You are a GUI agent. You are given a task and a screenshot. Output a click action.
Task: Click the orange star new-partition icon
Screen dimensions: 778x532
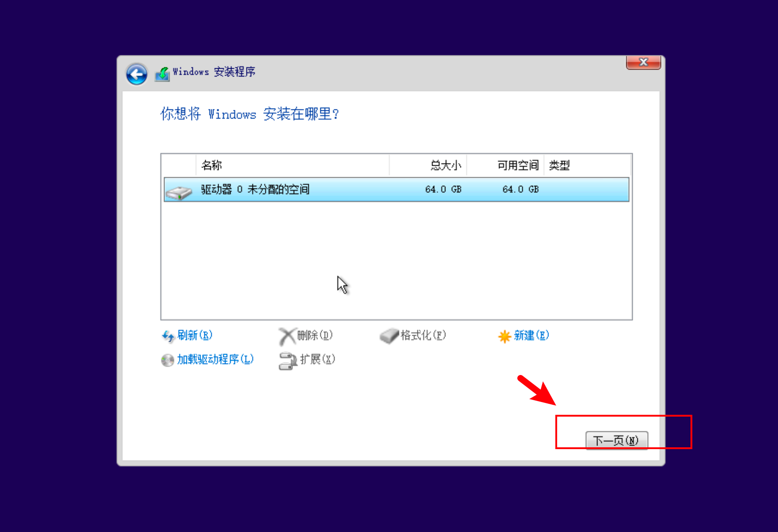504,337
